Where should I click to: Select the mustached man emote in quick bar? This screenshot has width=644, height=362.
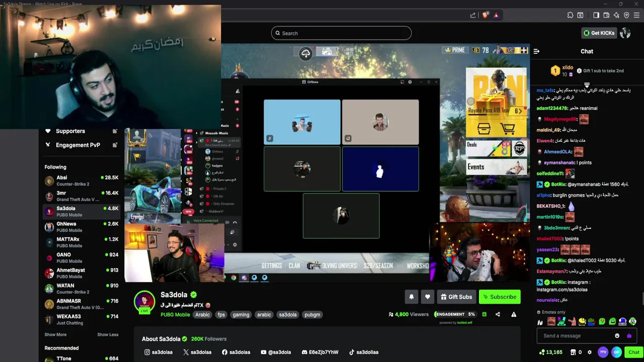coord(551,322)
